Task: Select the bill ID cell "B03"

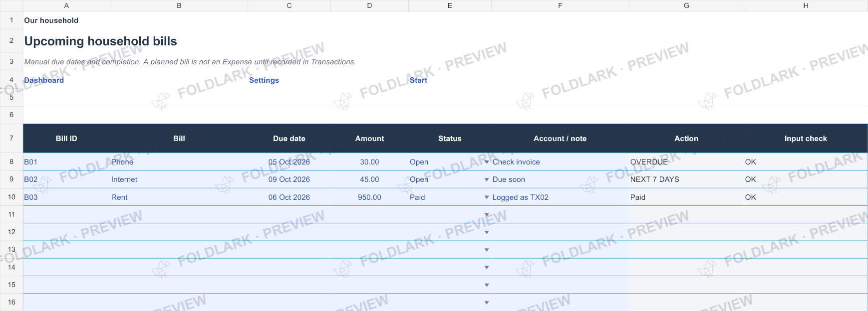Action: pos(66,197)
